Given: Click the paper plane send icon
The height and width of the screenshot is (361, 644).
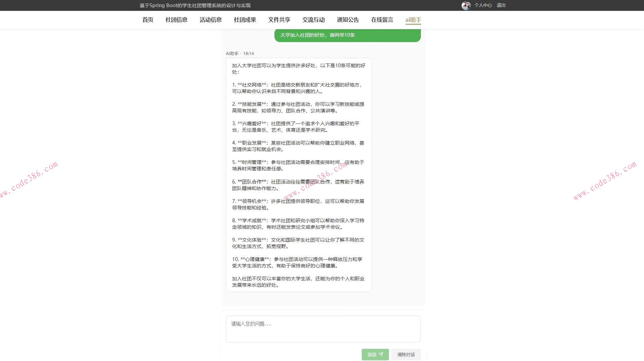Looking at the screenshot, I should [382, 354].
